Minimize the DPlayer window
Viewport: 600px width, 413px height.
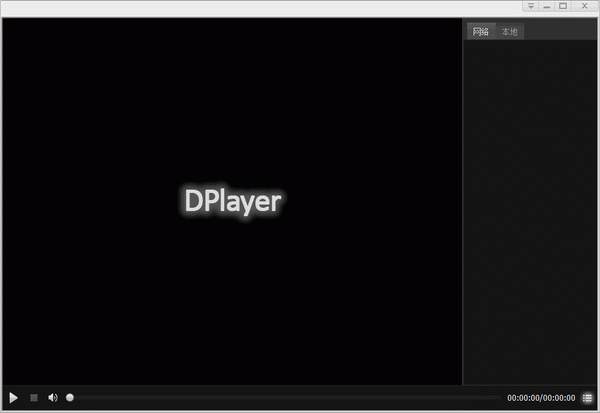click(547, 6)
